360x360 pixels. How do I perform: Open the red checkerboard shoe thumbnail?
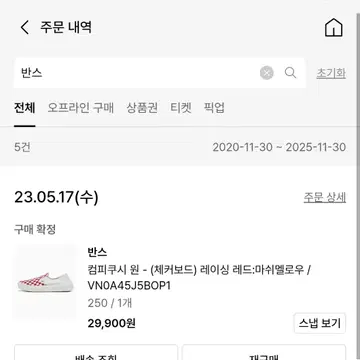pyautogui.click(x=45, y=282)
